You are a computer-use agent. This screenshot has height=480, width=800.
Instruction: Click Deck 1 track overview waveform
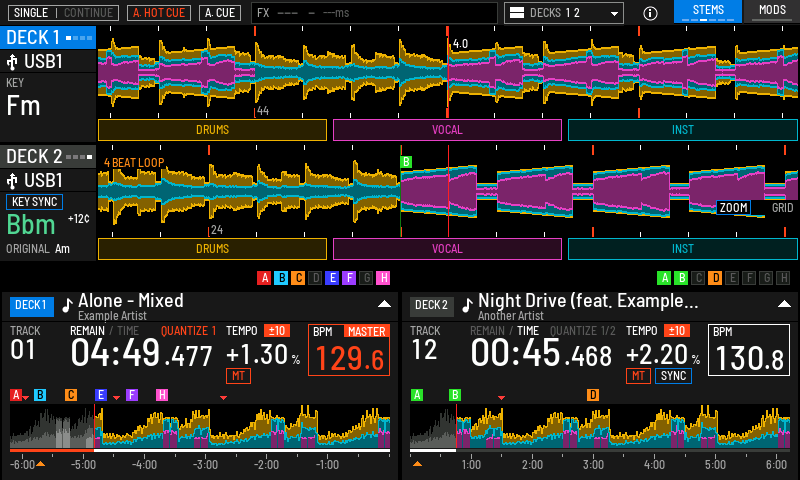pyautogui.click(x=200, y=426)
